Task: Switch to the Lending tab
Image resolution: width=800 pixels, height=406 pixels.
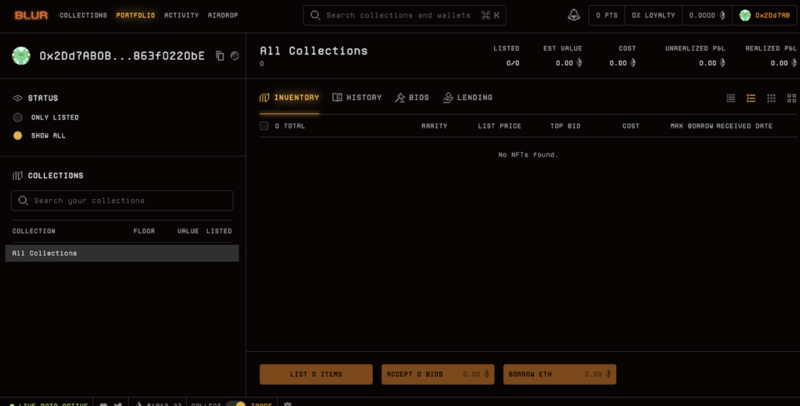Action: 466,98
